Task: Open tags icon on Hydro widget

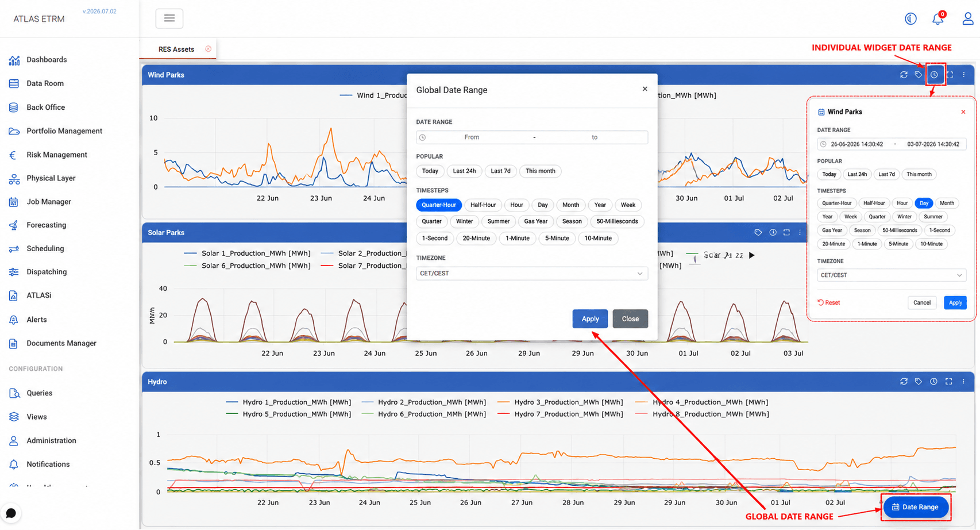Action: pyautogui.click(x=919, y=382)
